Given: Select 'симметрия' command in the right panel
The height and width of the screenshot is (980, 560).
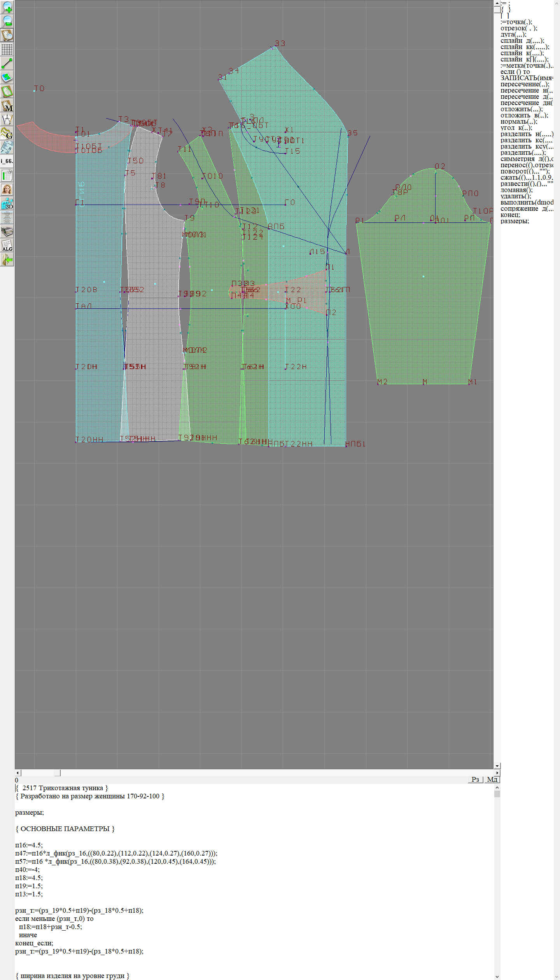Looking at the screenshot, I should point(518,159).
